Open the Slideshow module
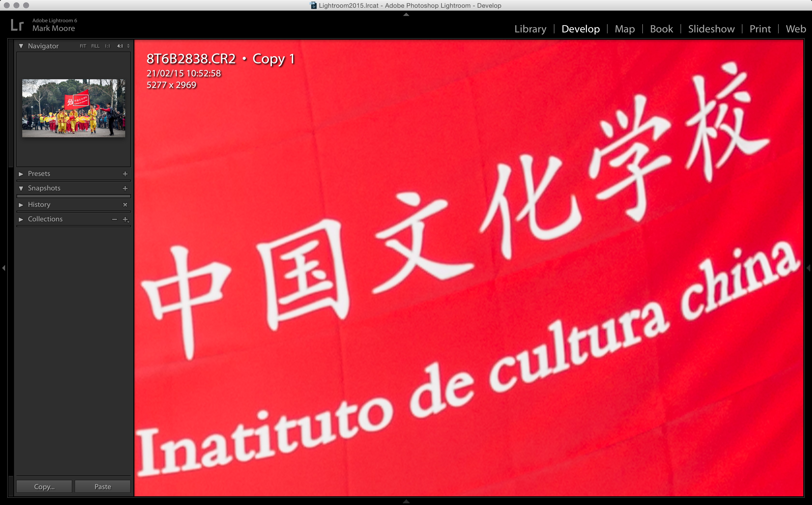 click(711, 29)
